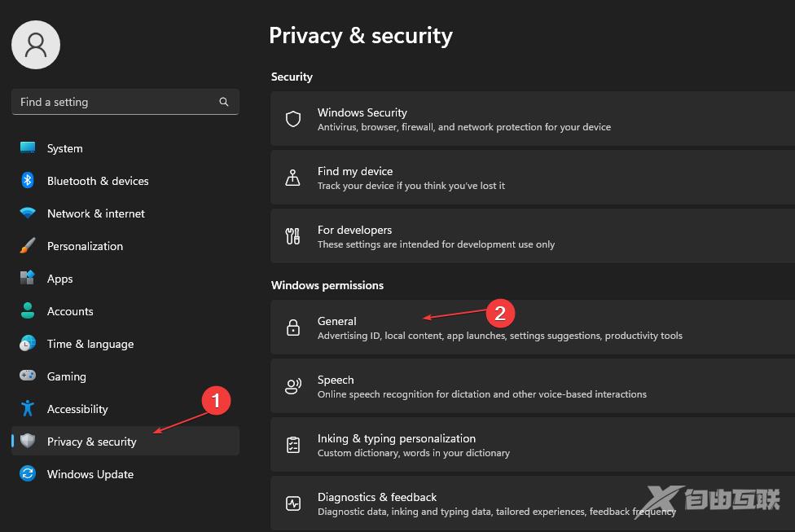This screenshot has width=795, height=532.
Task: Go to Apps in the sidebar
Action: 59,279
